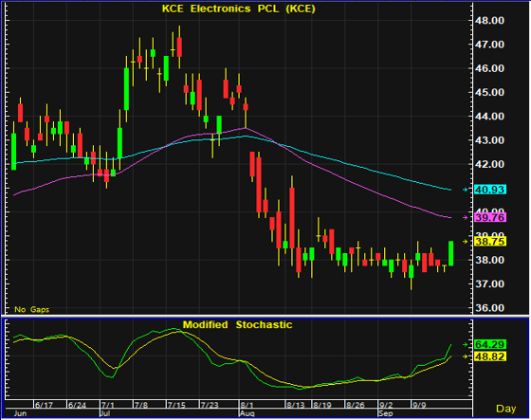This screenshot has width=531, height=420.
Task: Click the 7/1 date marker
Action: click(108, 405)
